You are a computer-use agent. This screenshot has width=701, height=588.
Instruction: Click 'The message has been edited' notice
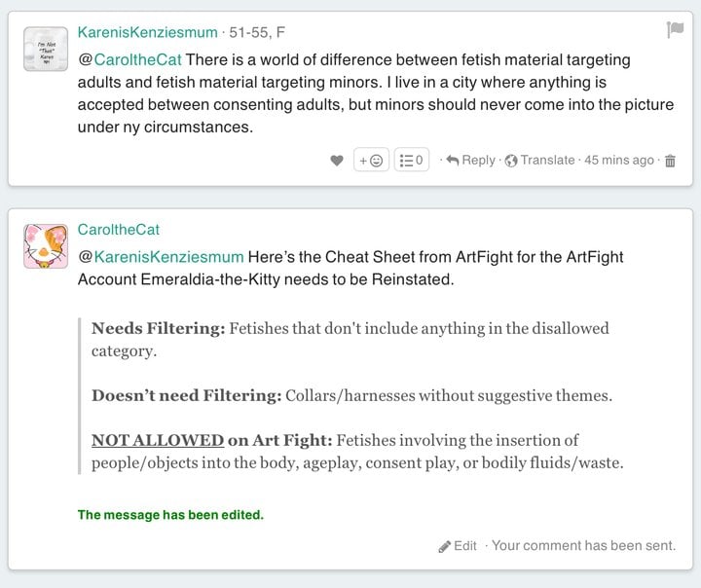(x=170, y=515)
